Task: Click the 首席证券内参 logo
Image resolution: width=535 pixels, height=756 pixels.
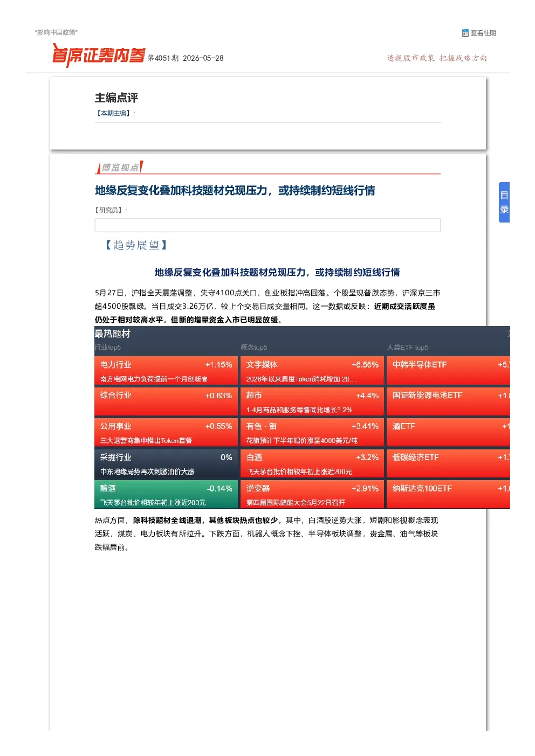Action: (99, 56)
